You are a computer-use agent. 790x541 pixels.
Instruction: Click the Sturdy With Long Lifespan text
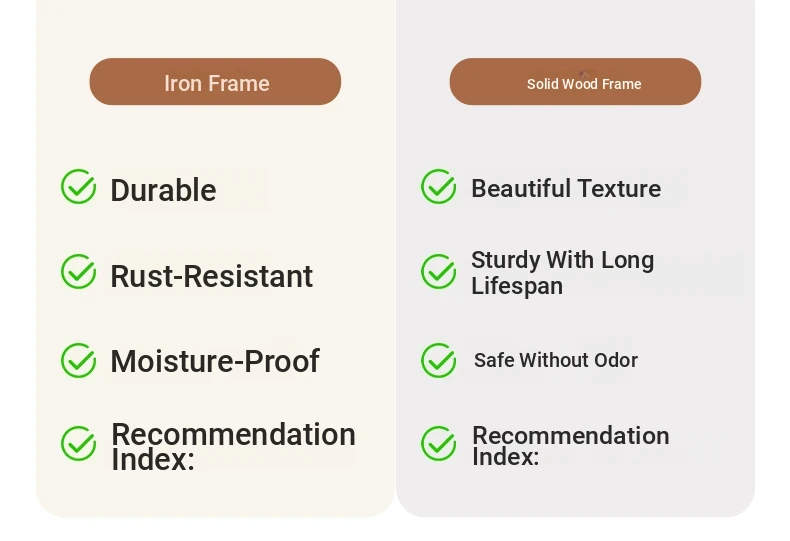pyautogui.click(x=563, y=273)
